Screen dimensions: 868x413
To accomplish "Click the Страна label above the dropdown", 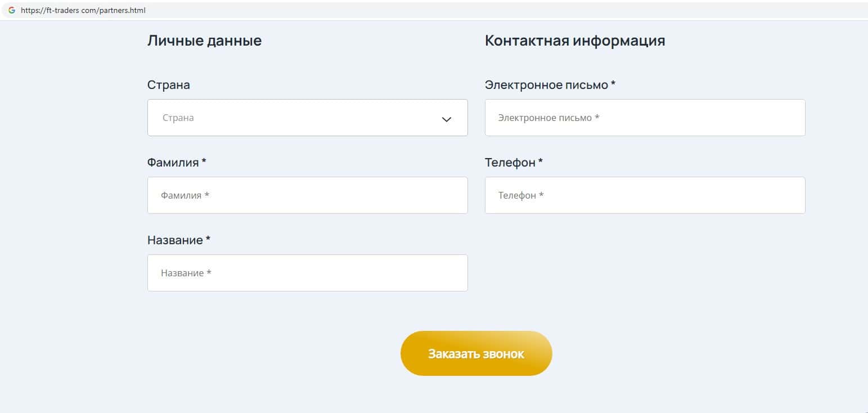I will point(168,85).
